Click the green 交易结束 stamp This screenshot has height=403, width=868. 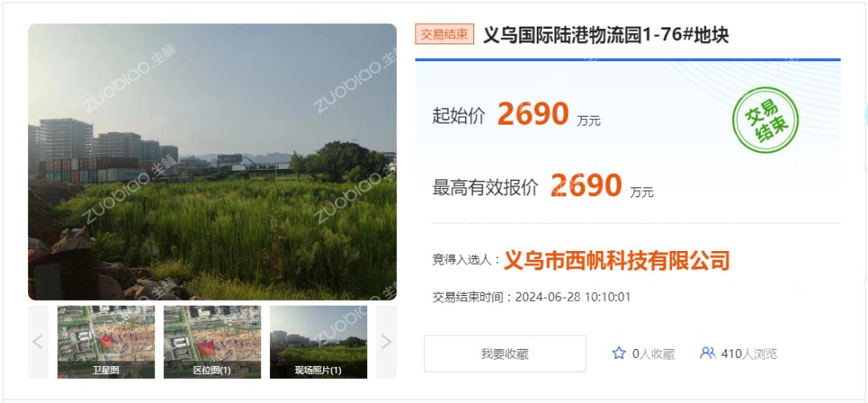click(766, 121)
